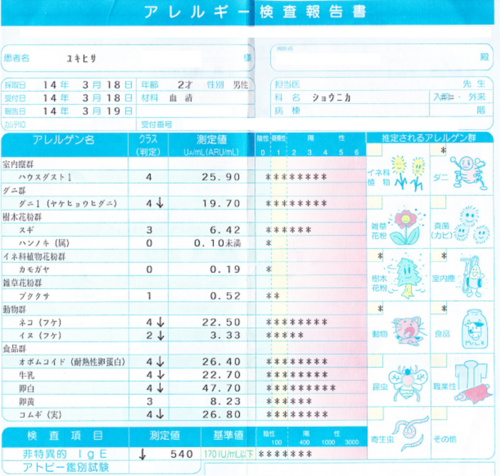Click measured value 26.80
This screenshot has height=476, width=500.
(221, 414)
